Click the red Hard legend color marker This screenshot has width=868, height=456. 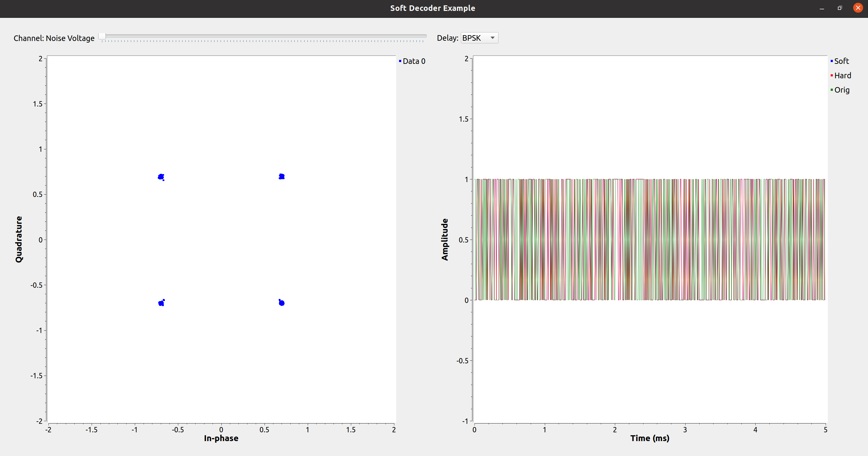click(832, 75)
